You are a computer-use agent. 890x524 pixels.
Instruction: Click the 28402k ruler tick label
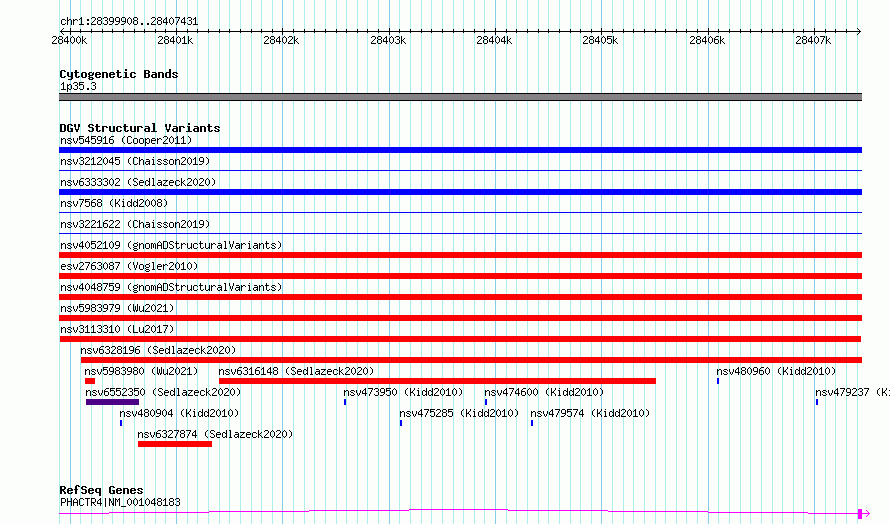pos(282,40)
